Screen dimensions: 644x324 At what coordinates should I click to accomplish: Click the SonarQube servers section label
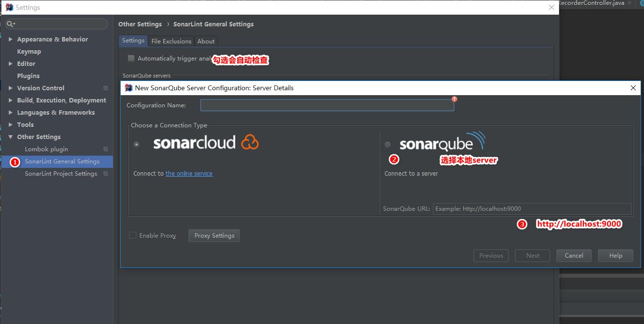pyautogui.click(x=147, y=76)
